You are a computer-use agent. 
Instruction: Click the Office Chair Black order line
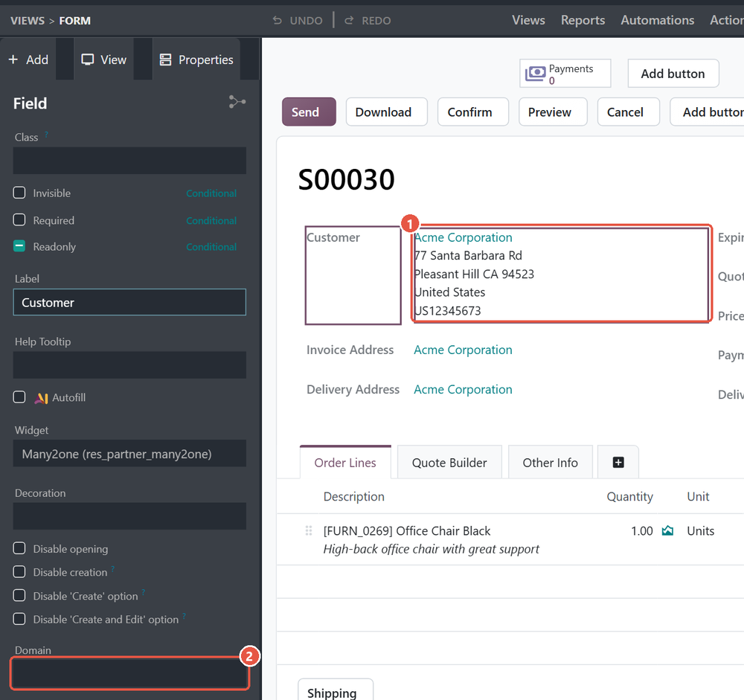407,530
